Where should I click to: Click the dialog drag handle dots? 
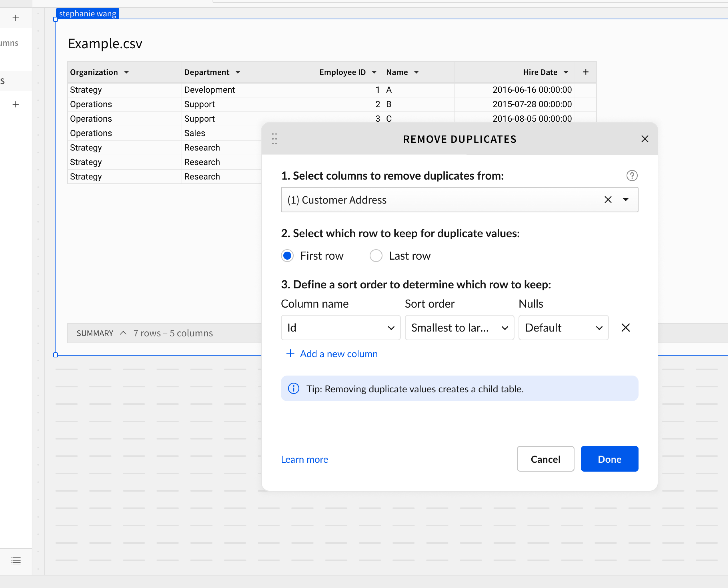274,139
